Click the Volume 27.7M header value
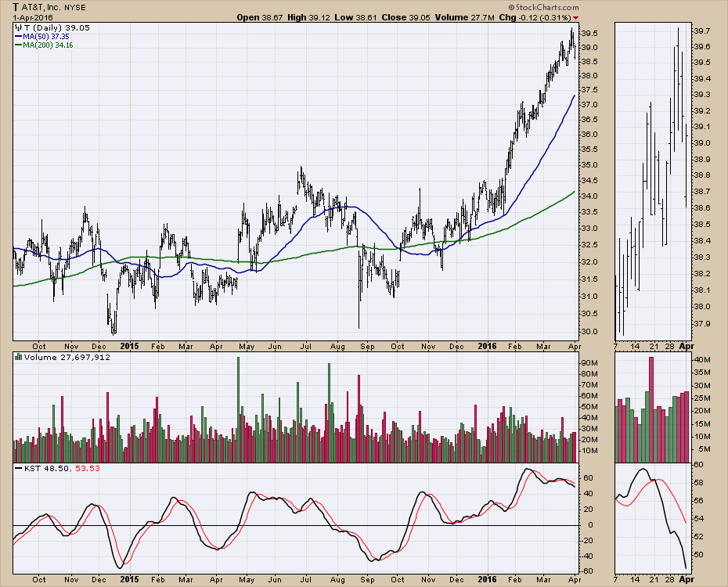 tap(465, 18)
